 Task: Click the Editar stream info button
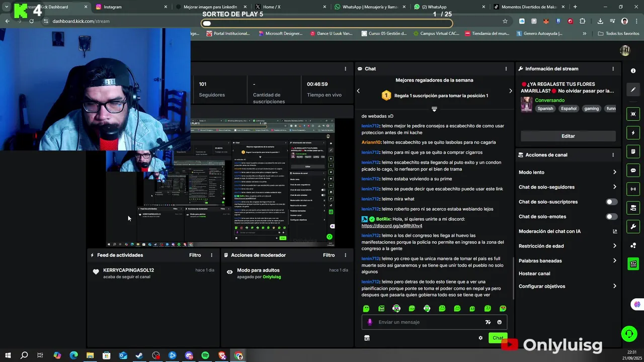point(568,136)
